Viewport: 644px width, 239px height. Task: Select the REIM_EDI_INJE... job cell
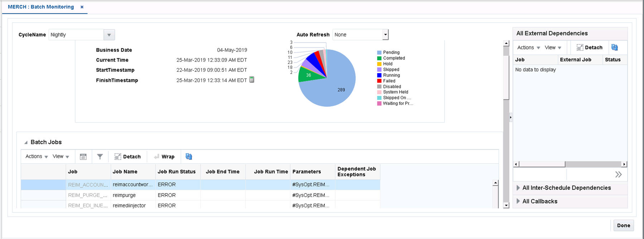(x=88, y=206)
